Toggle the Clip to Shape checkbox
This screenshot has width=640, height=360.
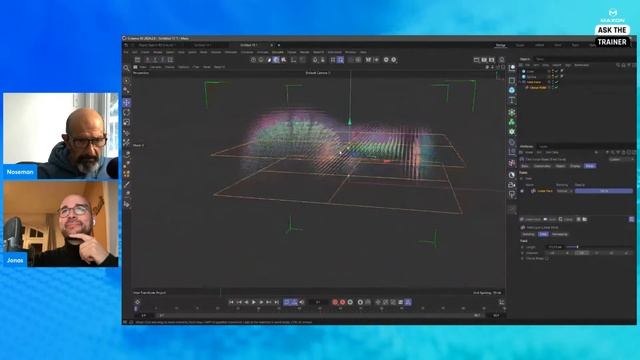[547, 258]
